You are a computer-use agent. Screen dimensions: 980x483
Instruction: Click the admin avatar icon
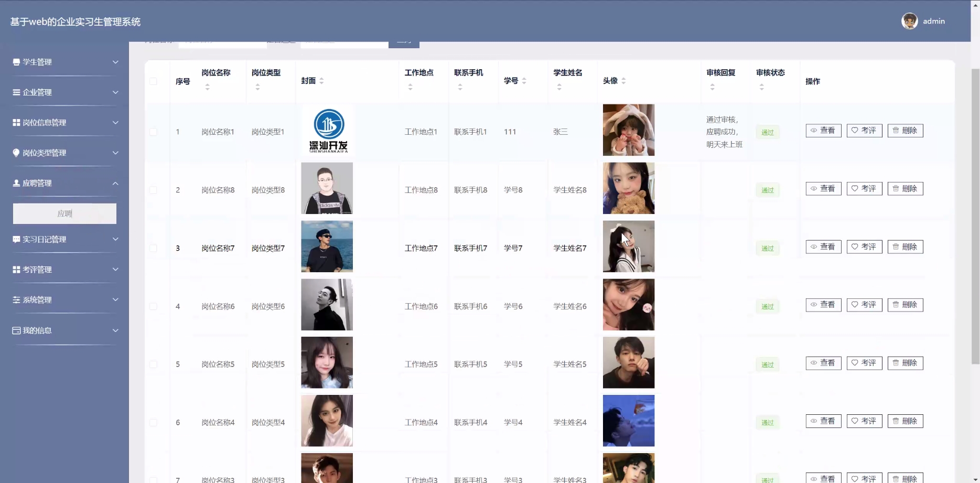[910, 21]
